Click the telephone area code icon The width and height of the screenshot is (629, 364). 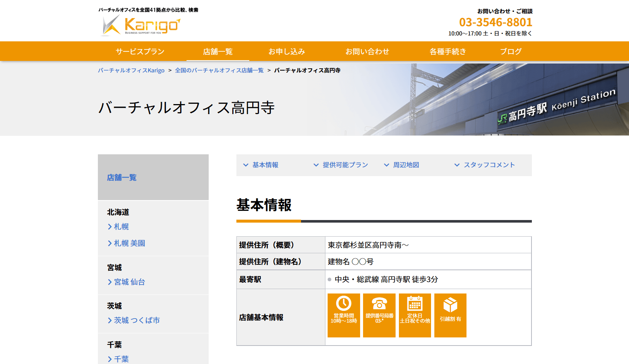[379, 304]
